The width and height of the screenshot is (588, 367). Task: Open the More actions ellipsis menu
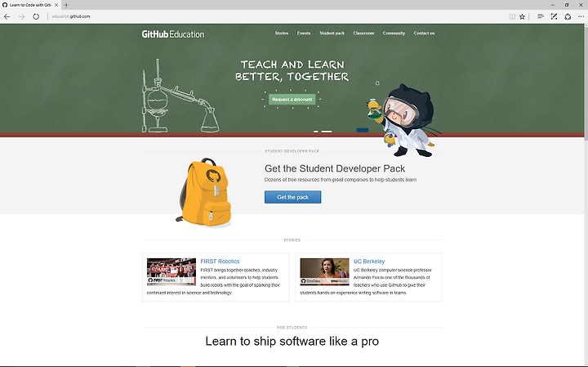click(581, 16)
